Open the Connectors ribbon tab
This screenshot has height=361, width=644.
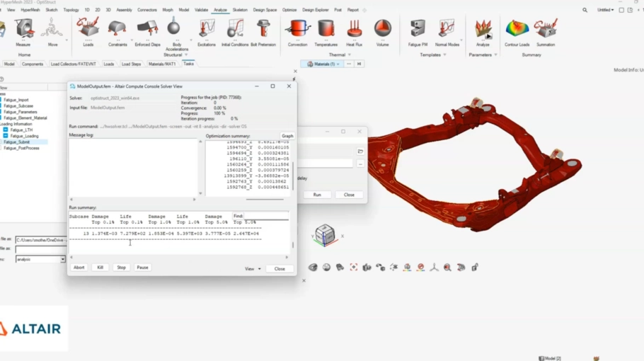tap(147, 10)
